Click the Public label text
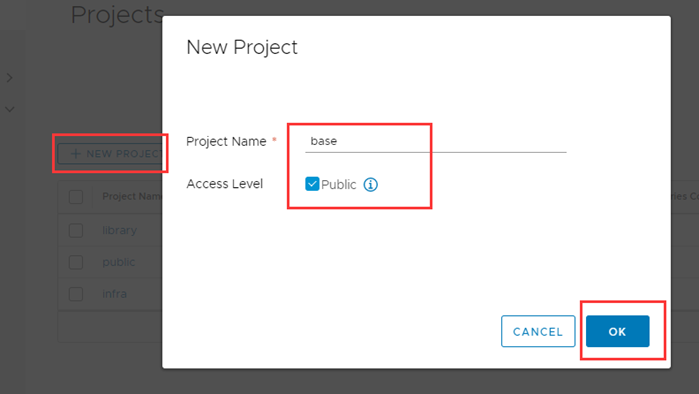Viewport: 699px width, 394px height. pyautogui.click(x=338, y=185)
